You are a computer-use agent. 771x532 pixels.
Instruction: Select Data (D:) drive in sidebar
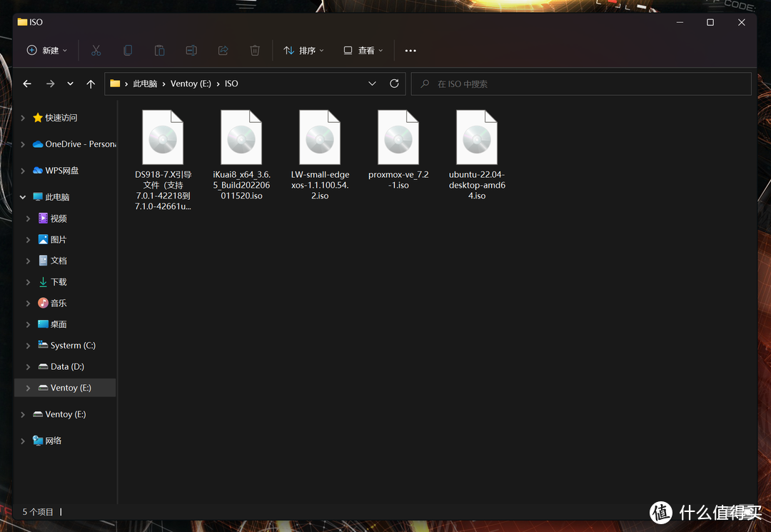67,366
